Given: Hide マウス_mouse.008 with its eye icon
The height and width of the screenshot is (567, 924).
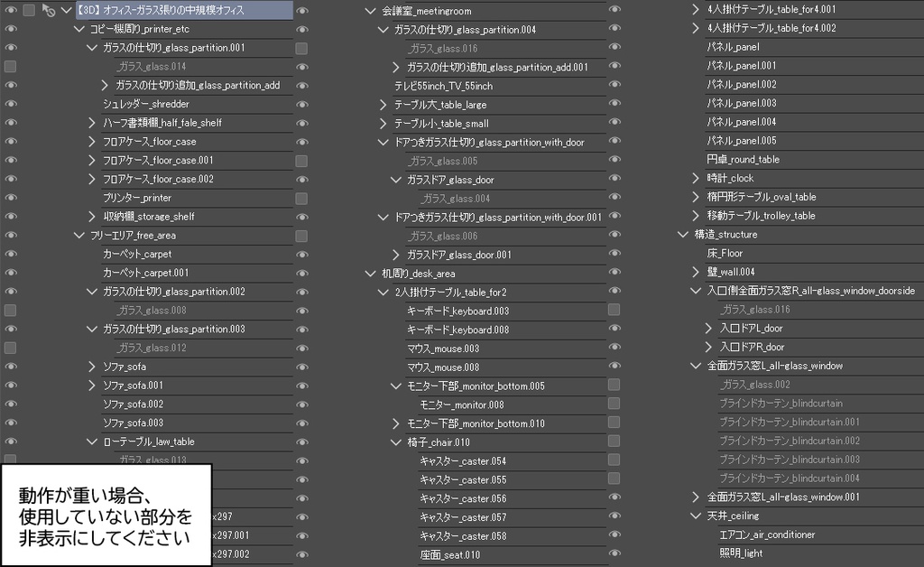Looking at the screenshot, I should coord(301,367).
